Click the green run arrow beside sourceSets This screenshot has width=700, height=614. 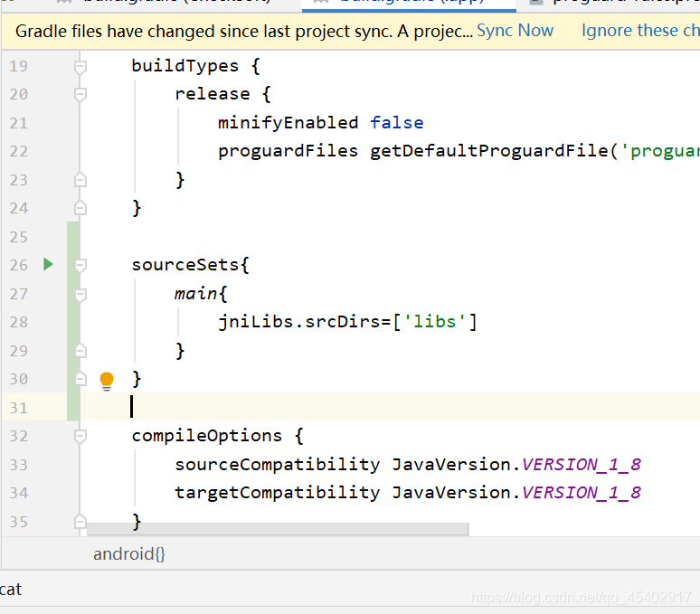point(49,264)
